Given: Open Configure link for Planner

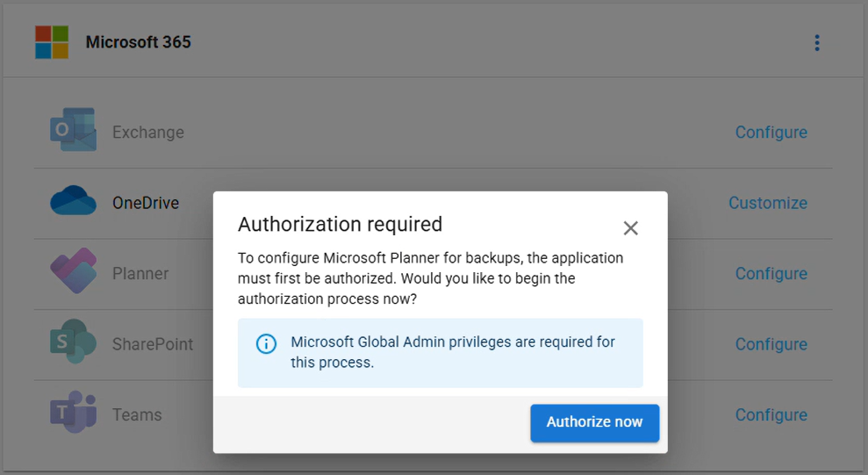Looking at the screenshot, I should click(771, 274).
